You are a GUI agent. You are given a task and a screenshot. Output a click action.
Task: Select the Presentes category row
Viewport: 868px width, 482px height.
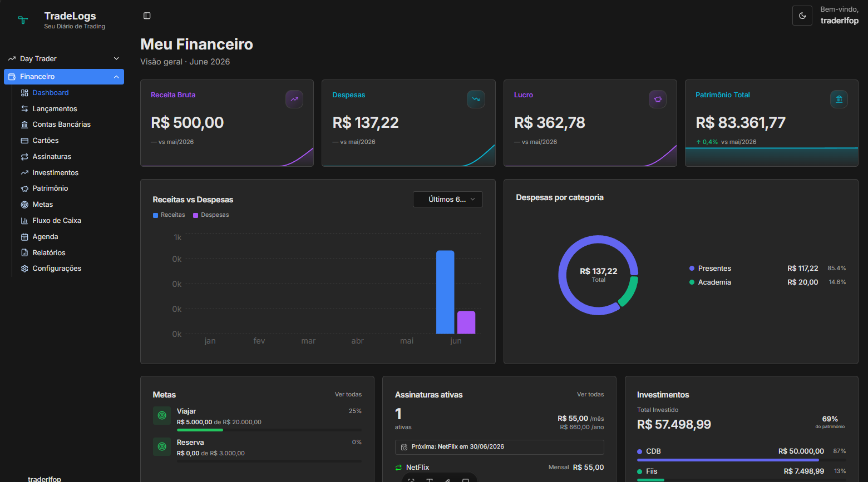(768, 269)
